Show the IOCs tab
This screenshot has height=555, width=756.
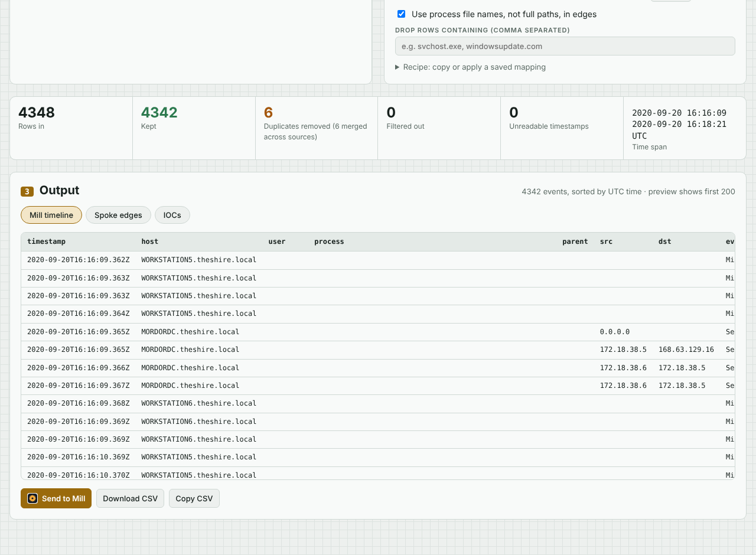tap(172, 215)
